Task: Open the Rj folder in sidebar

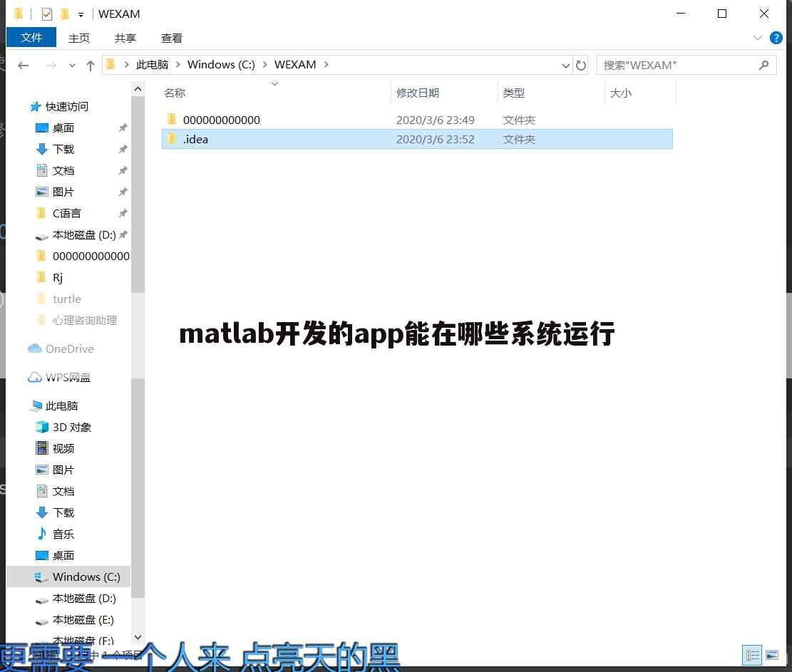Action: [x=58, y=278]
